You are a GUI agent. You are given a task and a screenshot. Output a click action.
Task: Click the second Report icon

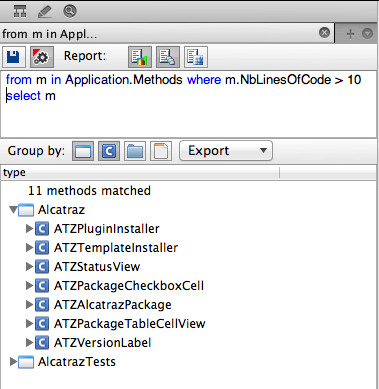168,57
